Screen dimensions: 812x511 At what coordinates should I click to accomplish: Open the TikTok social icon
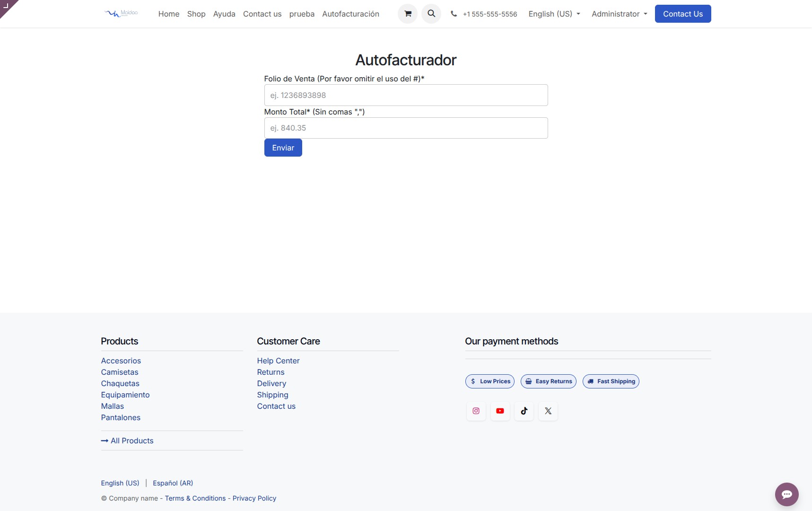tap(524, 411)
